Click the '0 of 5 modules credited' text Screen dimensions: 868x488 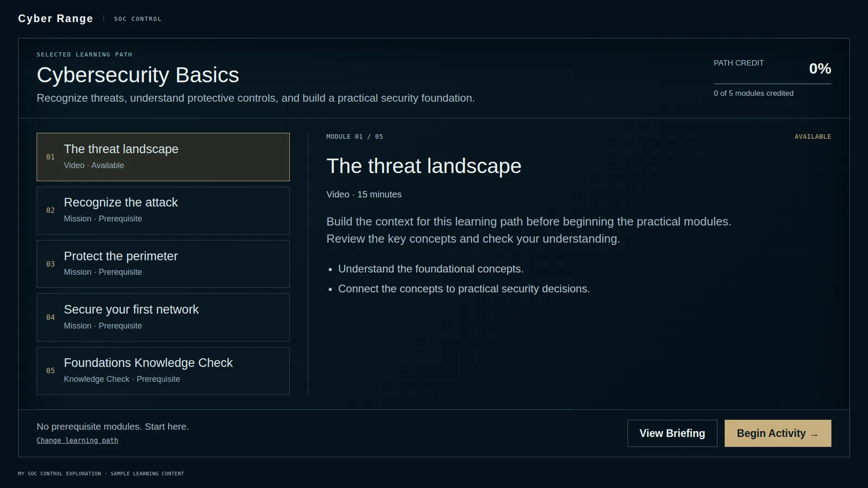pos(754,93)
